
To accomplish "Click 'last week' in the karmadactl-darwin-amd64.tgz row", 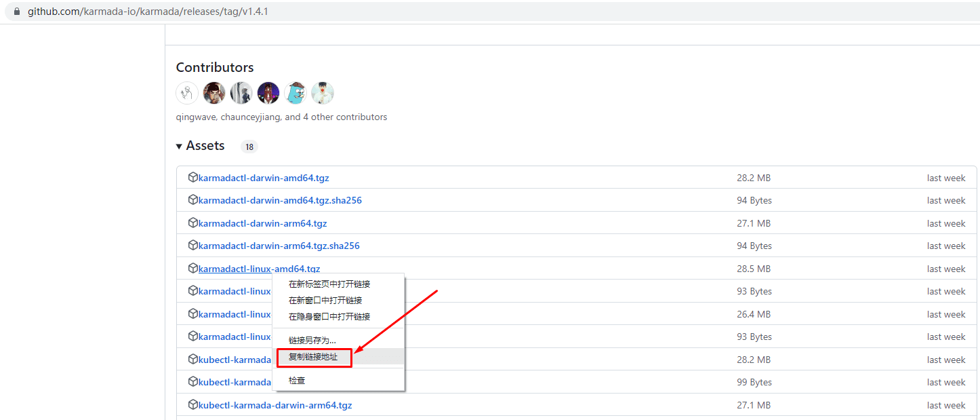I will pos(946,178).
